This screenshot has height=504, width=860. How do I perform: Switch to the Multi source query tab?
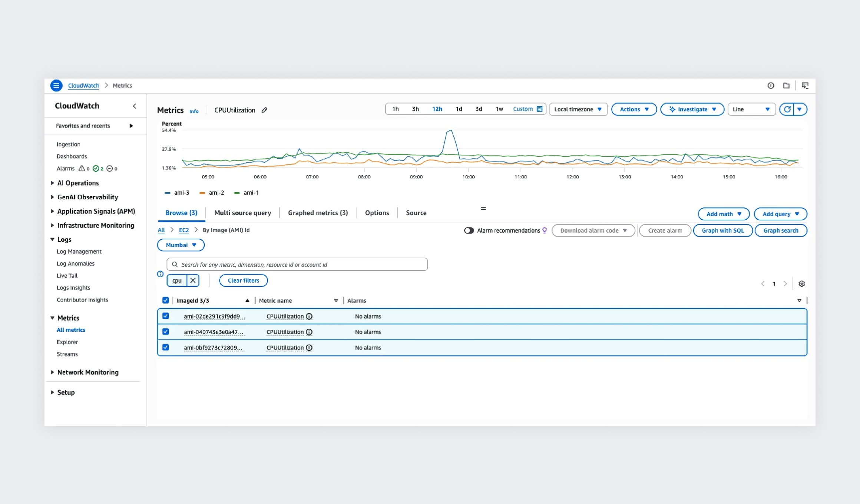point(242,213)
